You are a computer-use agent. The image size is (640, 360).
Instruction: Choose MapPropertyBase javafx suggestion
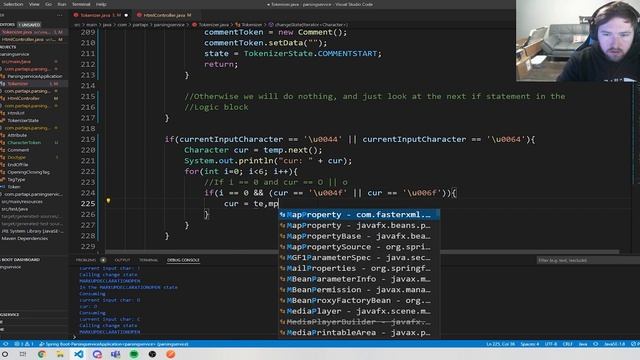(359, 236)
